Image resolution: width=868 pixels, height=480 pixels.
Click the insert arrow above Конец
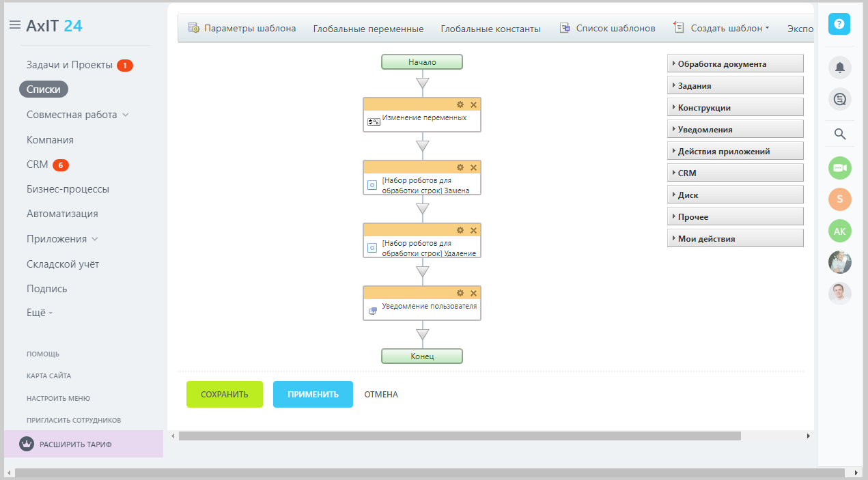click(x=422, y=335)
